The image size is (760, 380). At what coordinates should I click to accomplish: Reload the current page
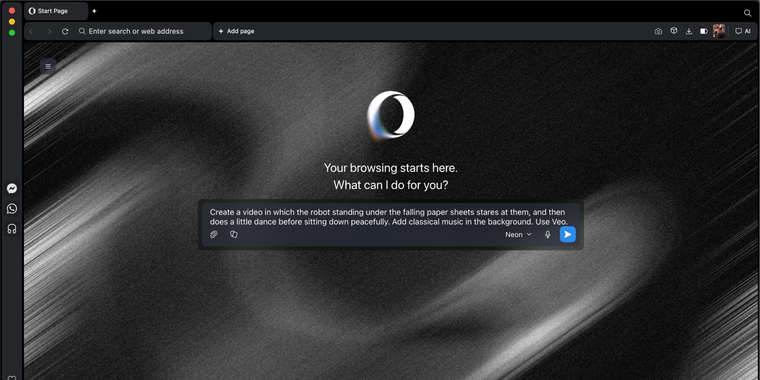pos(65,31)
